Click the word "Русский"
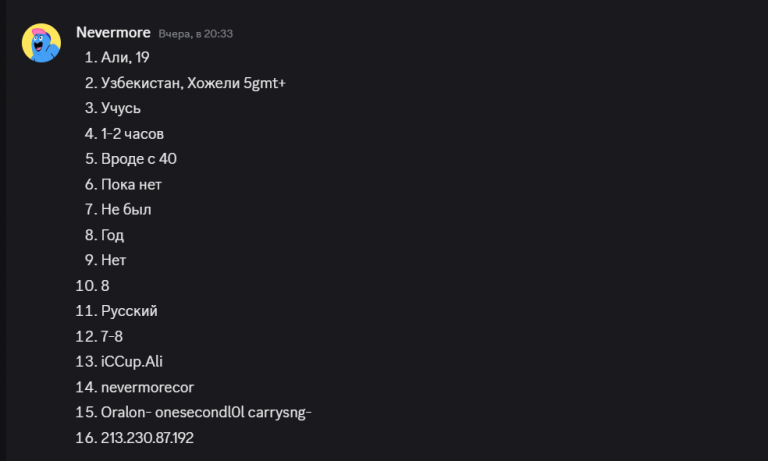 click(x=129, y=311)
